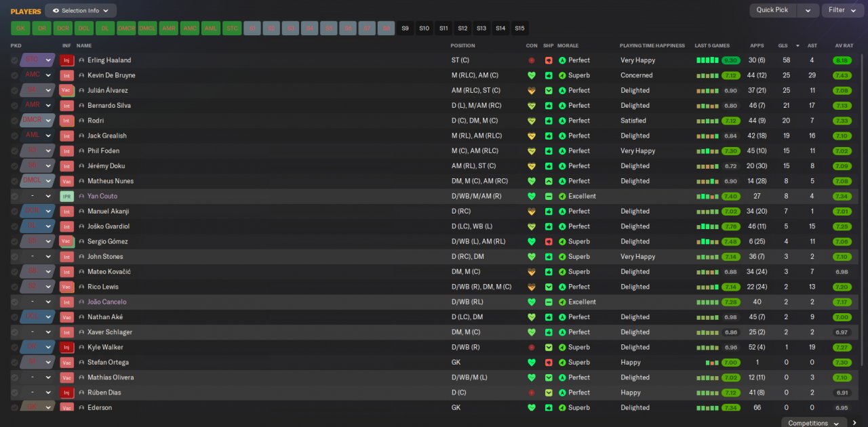Click João Cancelo's Excellent morale icon
The height and width of the screenshot is (427, 868).
coord(562,302)
